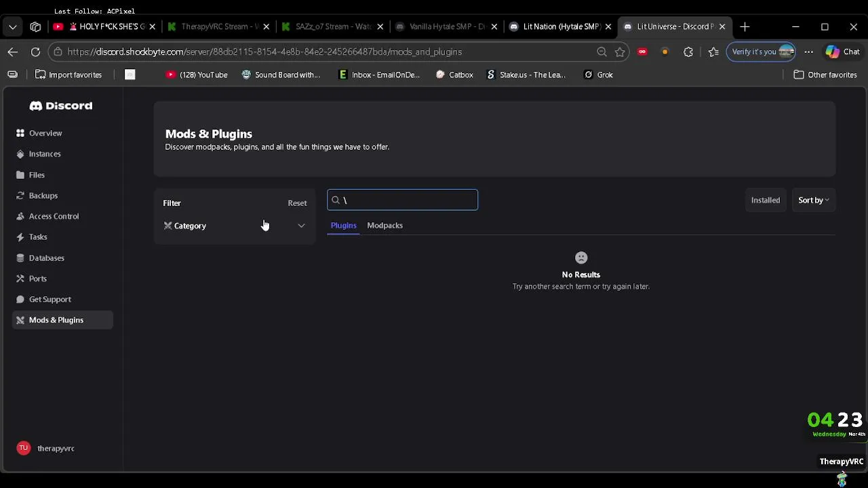
Task: Open the therapyvrc account menu
Action: click(46, 448)
